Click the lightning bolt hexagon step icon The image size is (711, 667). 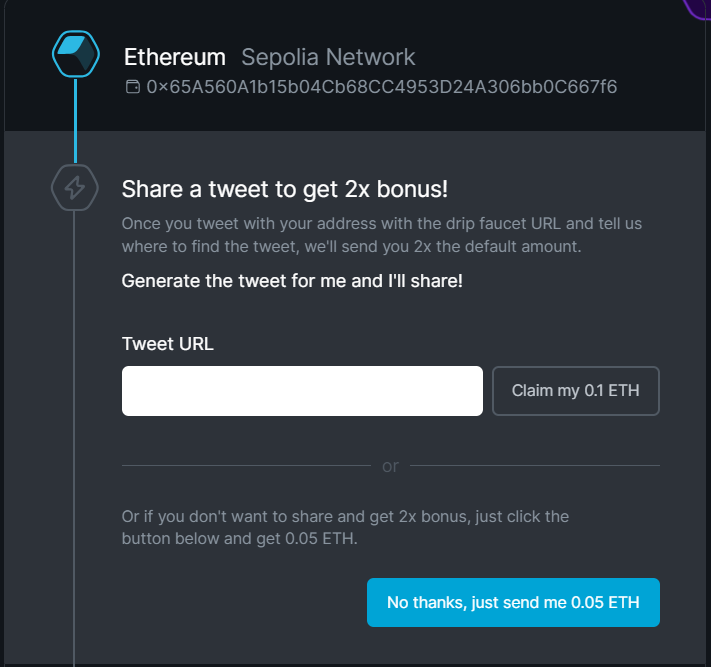(x=75, y=187)
